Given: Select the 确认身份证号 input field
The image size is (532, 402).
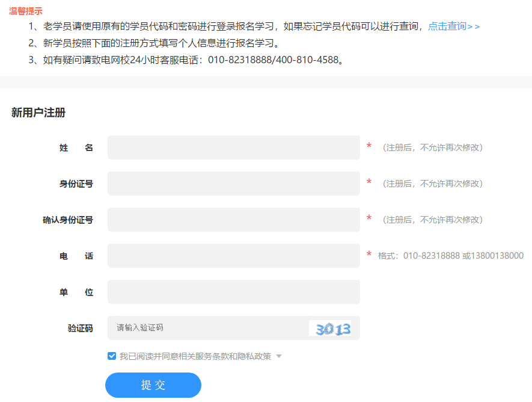Looking at the screenshot, I should pyautogui.click(x=233, y=220).
